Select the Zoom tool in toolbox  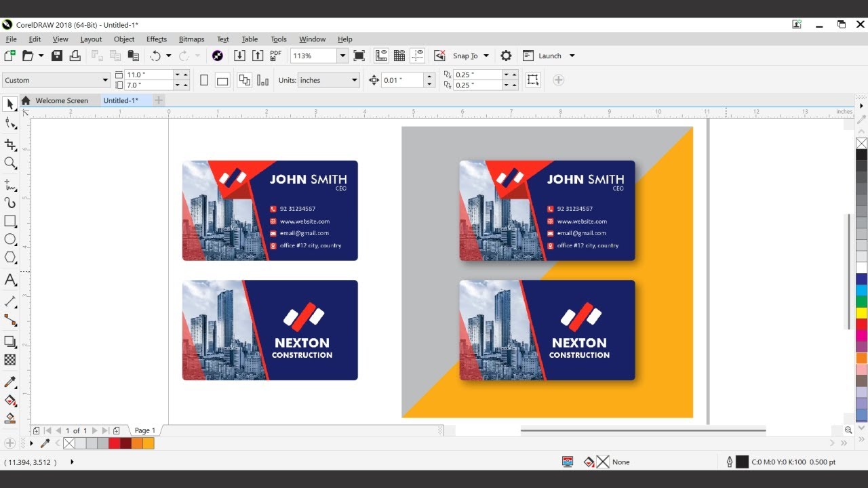pyautogui.click(x=9, y=163)
